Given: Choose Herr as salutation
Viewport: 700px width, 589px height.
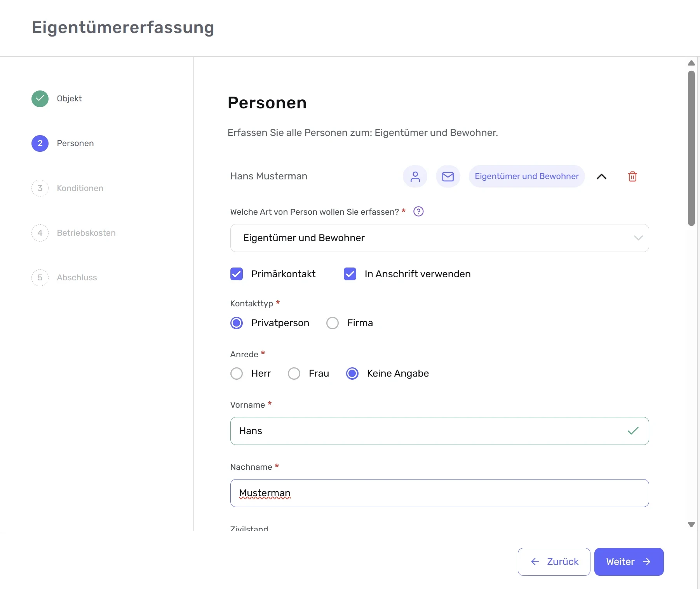Looking at the screenshot, I should [x=237, y=374].
